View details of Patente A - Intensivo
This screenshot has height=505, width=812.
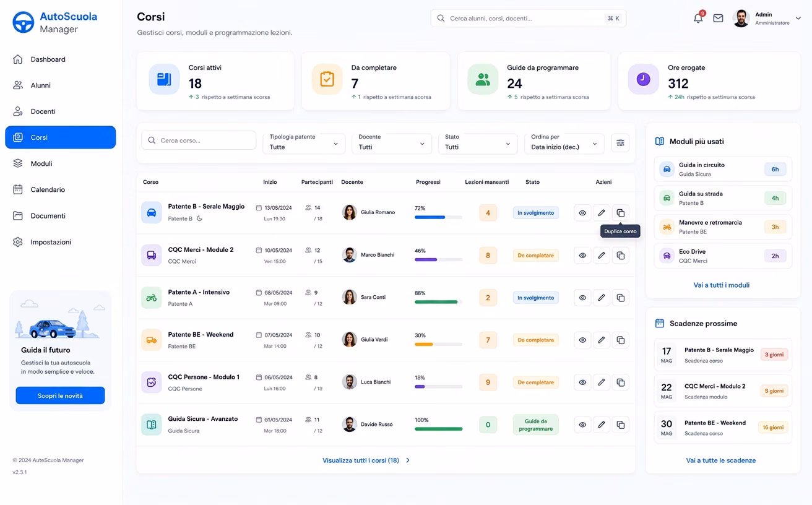tap(582, 298)
